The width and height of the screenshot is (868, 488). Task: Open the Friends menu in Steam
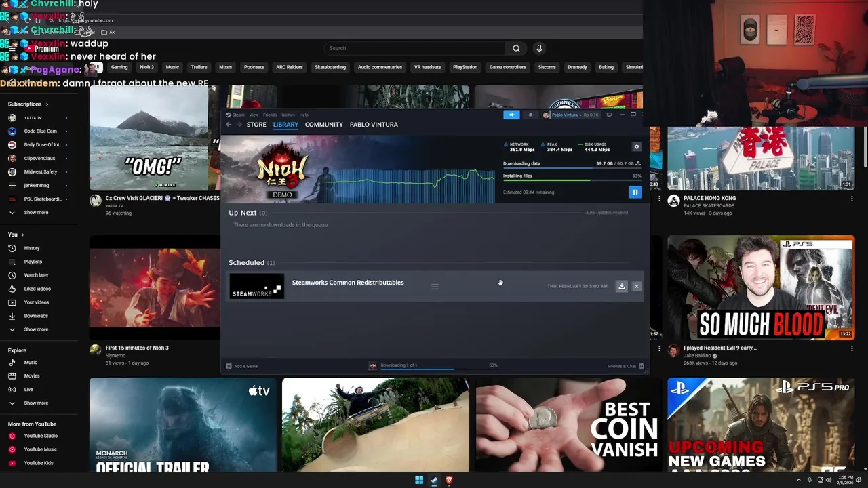click(x=270, y=115)
